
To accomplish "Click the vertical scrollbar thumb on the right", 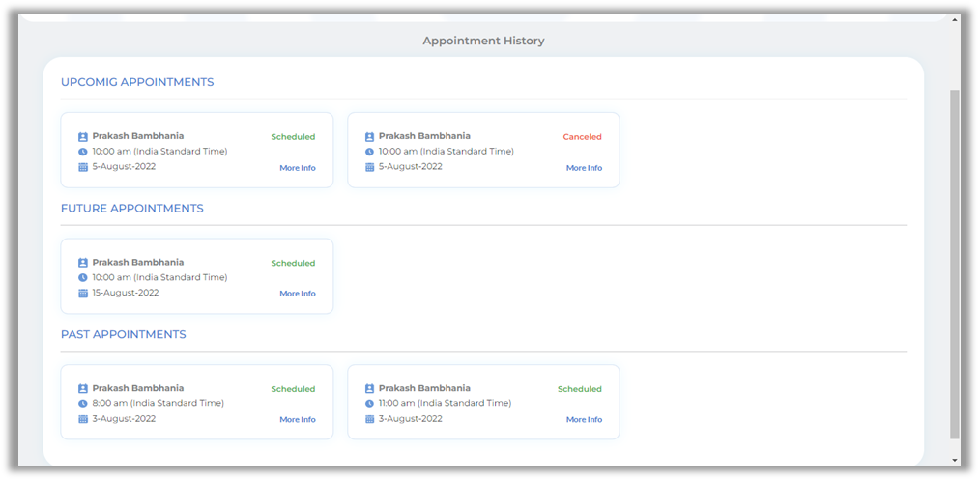I will tap(955, 261).
